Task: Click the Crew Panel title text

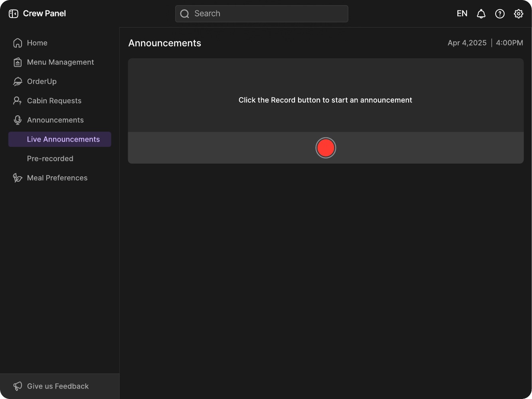Action: 45,14
